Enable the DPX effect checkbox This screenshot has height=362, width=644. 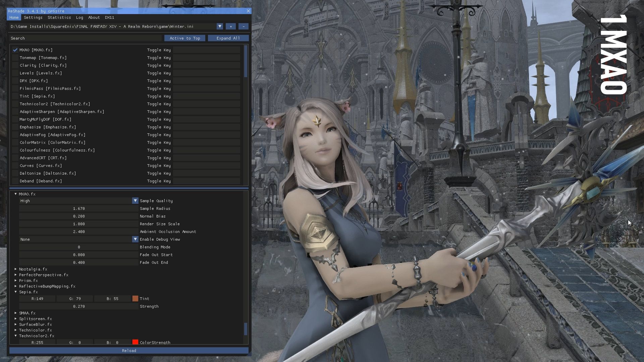click(15, 81)
